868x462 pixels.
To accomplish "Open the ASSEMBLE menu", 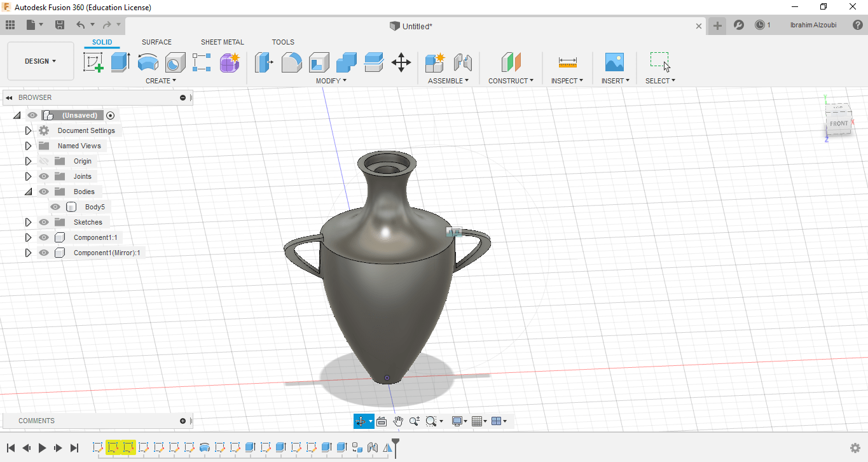I will point(448,81).
